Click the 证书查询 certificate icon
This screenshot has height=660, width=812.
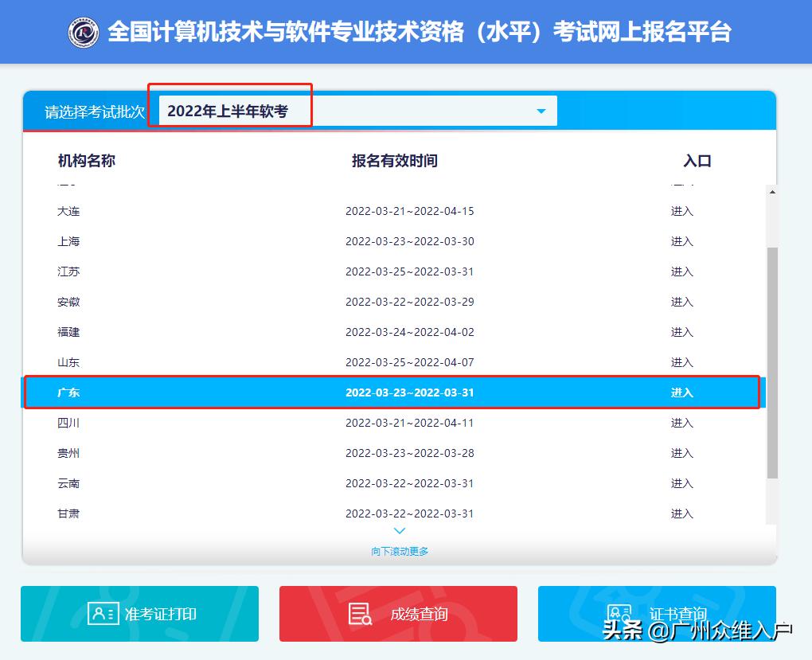[620, 613]
